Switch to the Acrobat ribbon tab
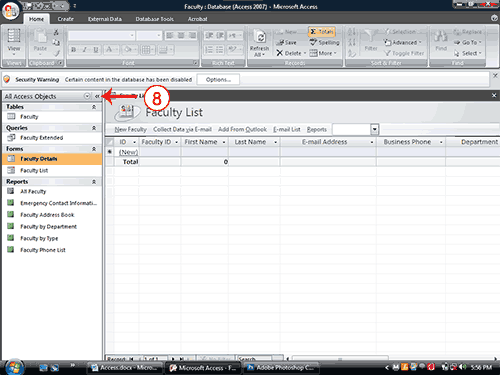This screenshot has width=500, height=375. [197, 19]
